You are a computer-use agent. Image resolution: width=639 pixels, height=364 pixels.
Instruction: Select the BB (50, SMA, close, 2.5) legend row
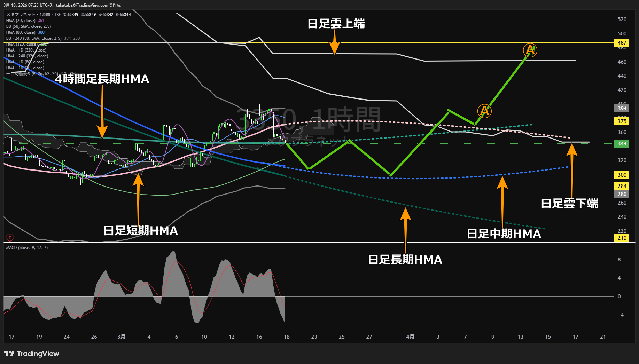(x=29, y=26)
